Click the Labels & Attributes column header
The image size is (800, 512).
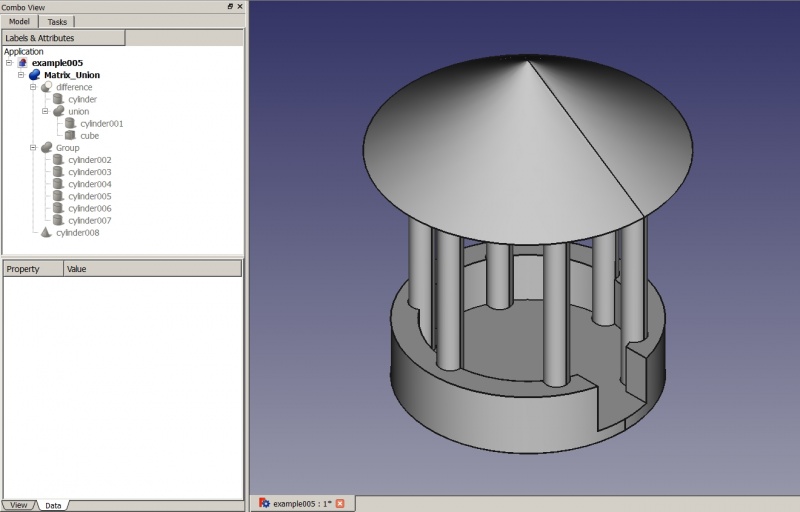pyautogui.click(x=64, y=38)
